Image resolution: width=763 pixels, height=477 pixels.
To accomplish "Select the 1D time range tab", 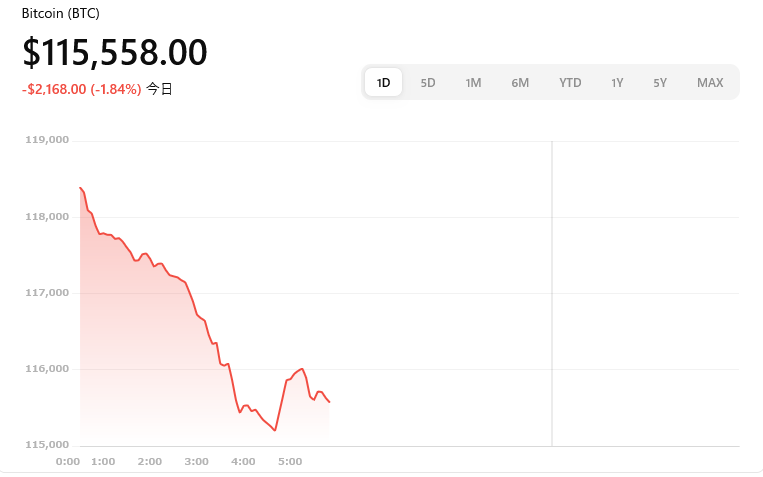I will 383,83.
